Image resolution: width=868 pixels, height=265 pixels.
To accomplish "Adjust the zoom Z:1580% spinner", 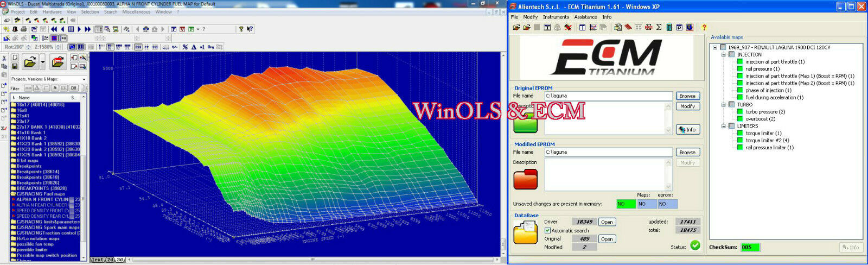I will pyautogui.click(x=58, y=47).
